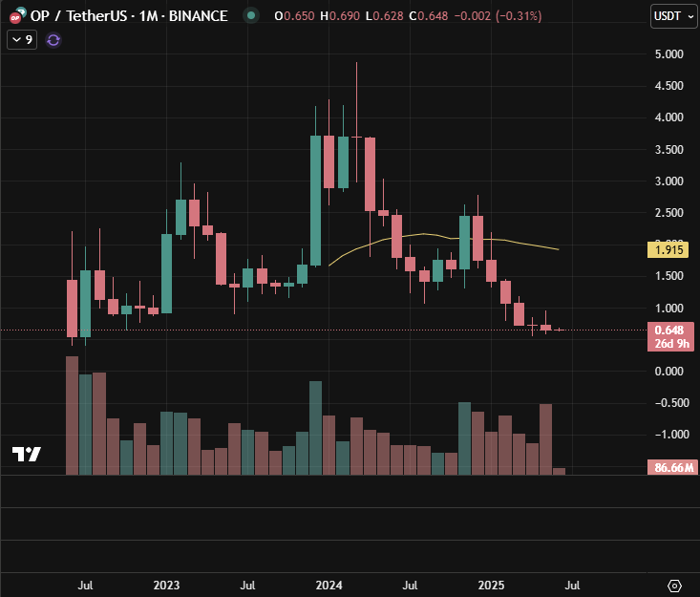Expand the collapsed indicators legend showing 9

pos(22,40)
